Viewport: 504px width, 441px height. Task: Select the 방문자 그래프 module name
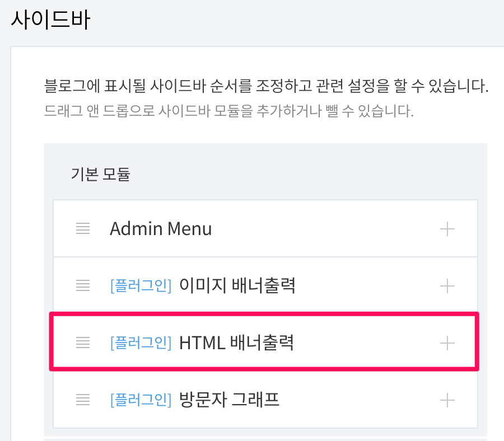pyautogui.click(x=229, y=400)
